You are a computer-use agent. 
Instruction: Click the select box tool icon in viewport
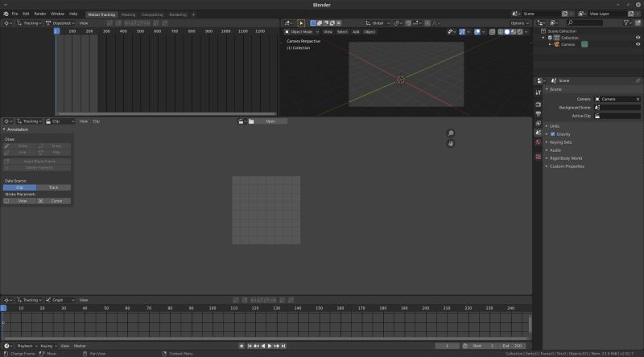pos(300,23)
